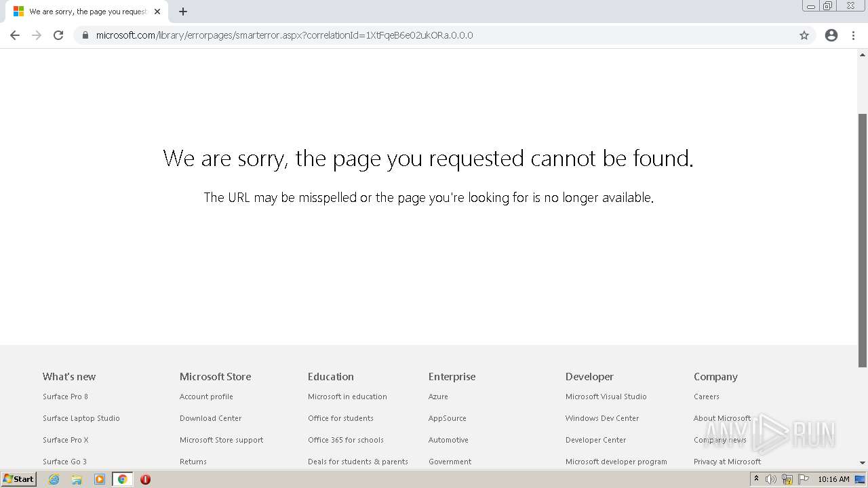Viewport: 868px width, 488px height.
Task: Switch to Chrome in the taskbar
Action: [122, 479]
